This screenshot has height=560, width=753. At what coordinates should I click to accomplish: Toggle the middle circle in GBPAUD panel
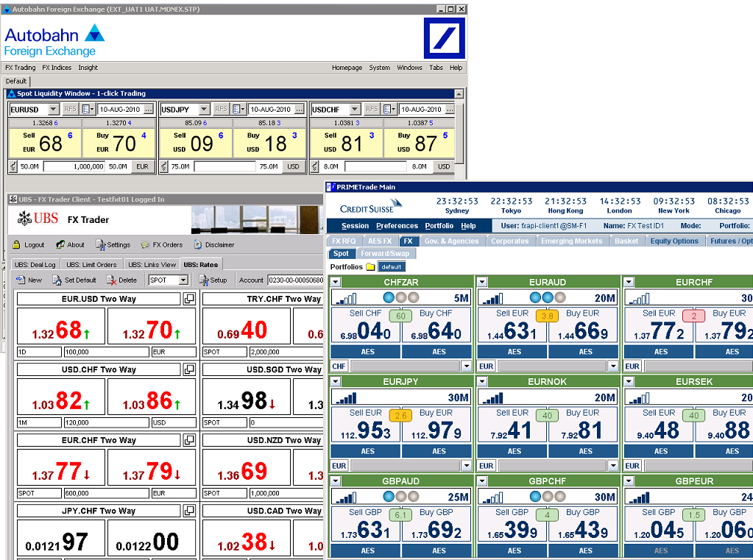click(x=401, y=497)
